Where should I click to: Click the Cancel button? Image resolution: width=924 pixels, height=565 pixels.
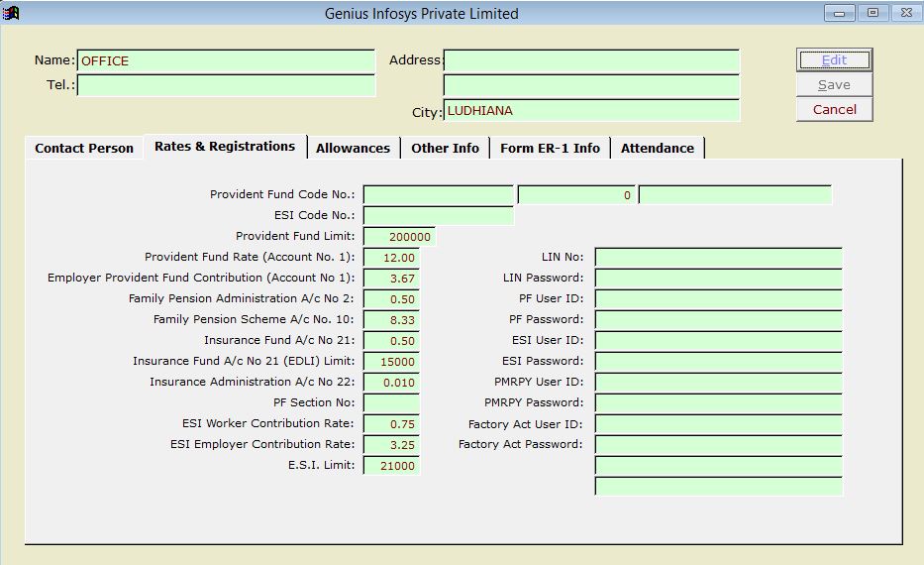(834, 109)
